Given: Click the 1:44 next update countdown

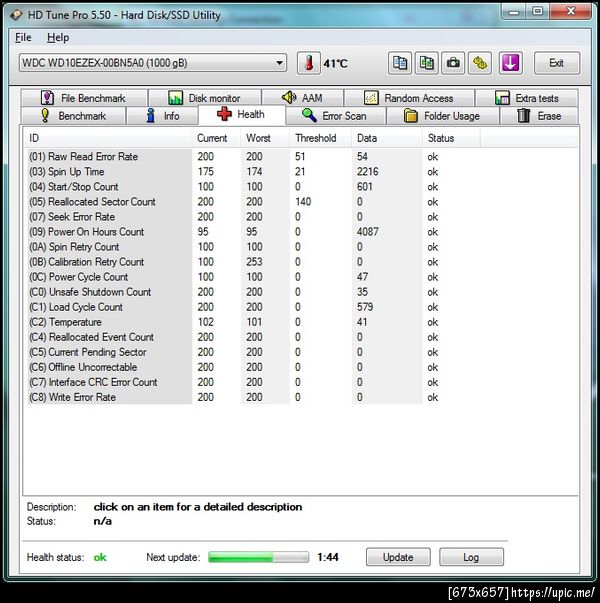Looking at the screenshot, I should (328, 557).
